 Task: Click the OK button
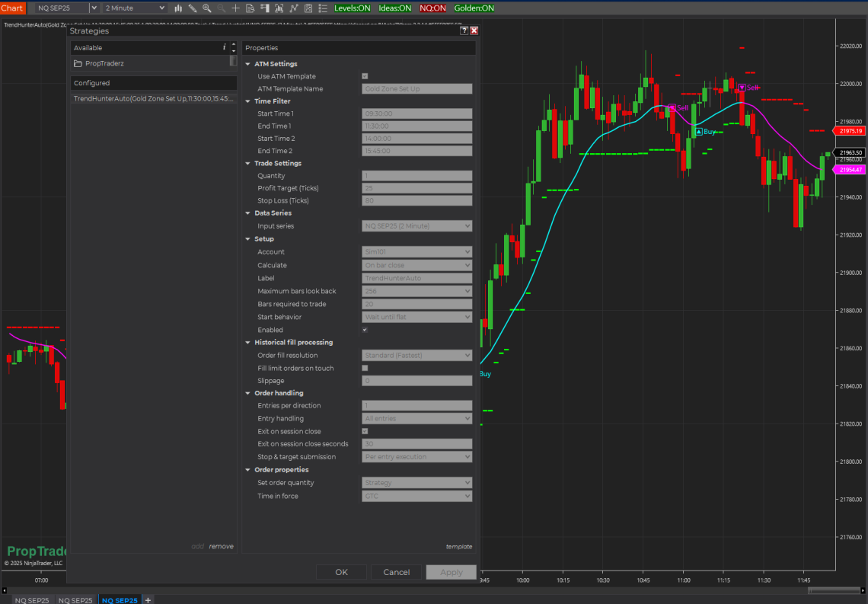[x=342, y=573]
